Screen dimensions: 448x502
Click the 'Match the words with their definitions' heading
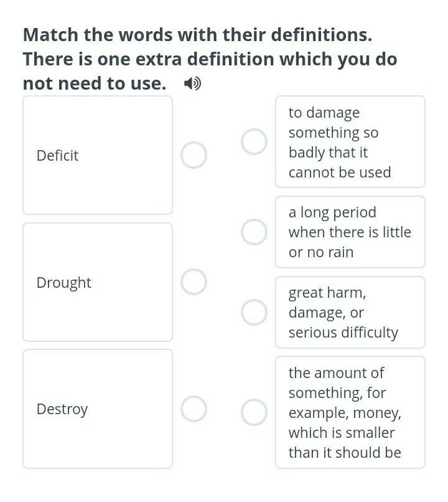point(198,35)
